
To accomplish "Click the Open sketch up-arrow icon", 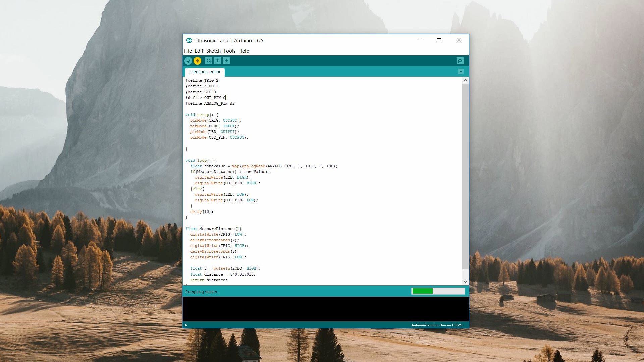I will [x=217, y=61].
